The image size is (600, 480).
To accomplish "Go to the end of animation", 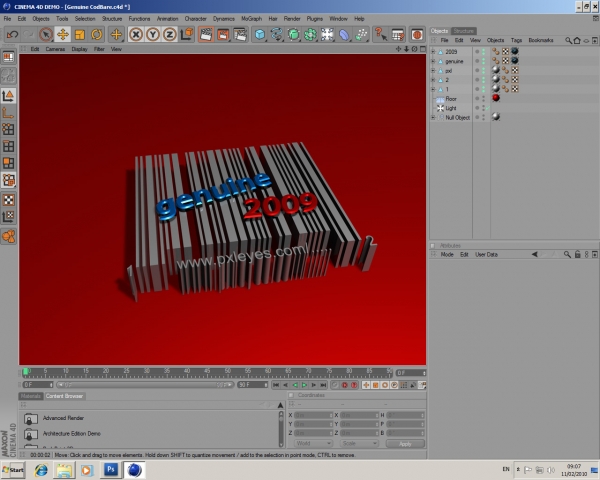I will point(323,385).
